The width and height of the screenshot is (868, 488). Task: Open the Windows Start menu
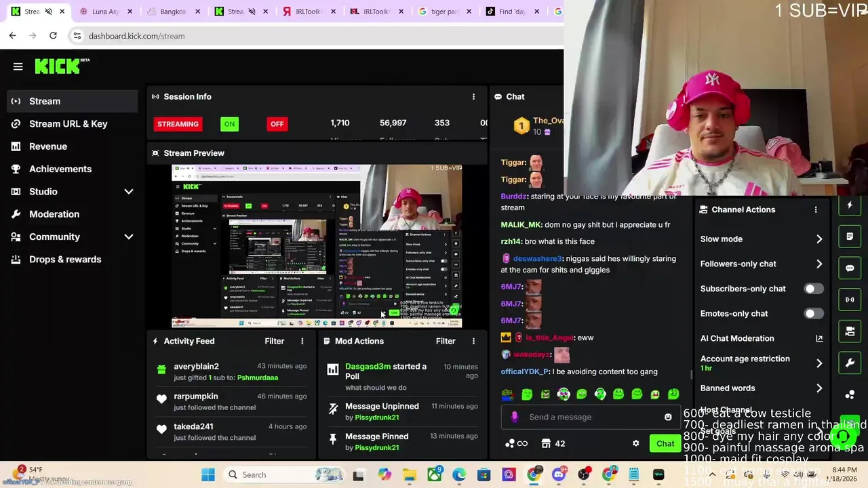coord(208,474)
